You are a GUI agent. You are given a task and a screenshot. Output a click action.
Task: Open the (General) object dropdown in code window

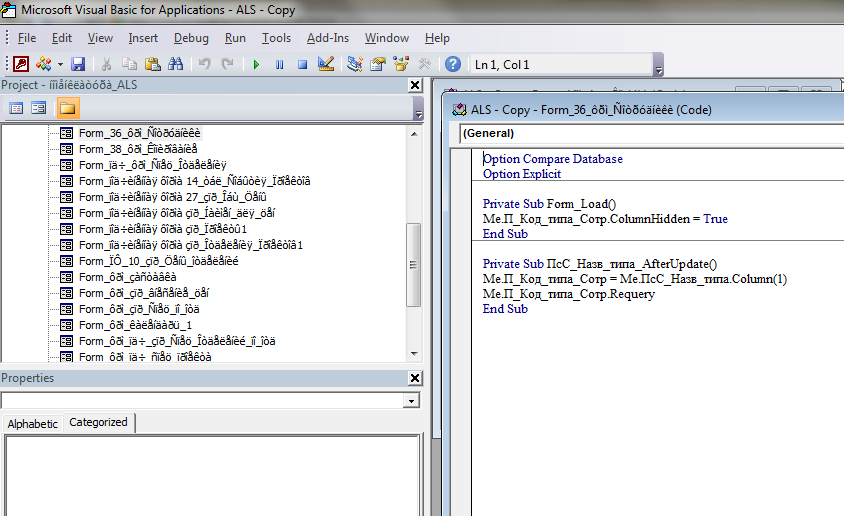[x=652, y=133]
